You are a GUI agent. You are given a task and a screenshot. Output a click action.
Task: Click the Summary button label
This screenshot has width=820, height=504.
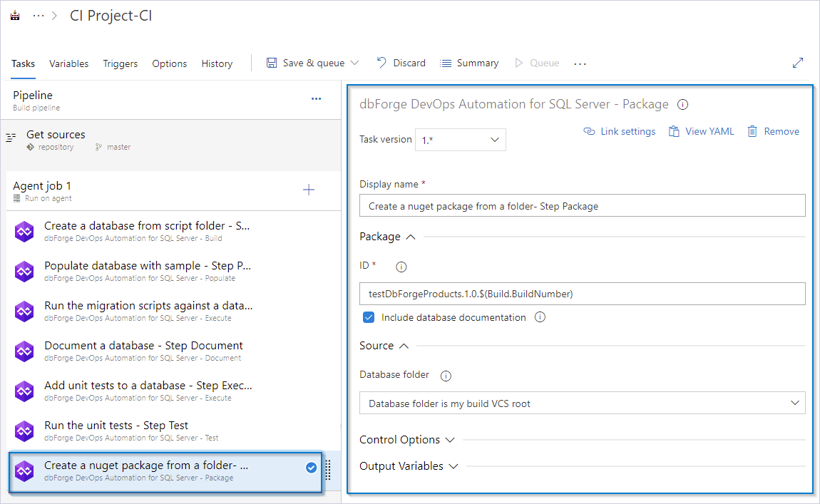coord(478,63)
